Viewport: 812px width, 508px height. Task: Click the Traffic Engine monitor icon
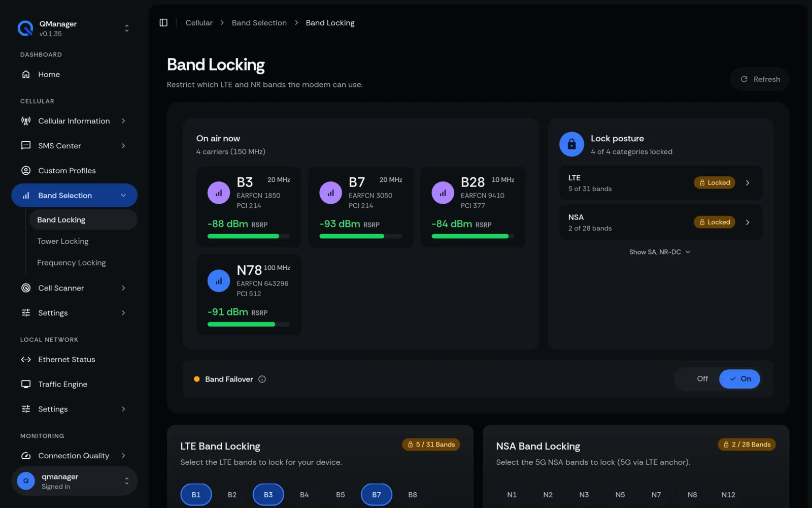coord(26,385)
